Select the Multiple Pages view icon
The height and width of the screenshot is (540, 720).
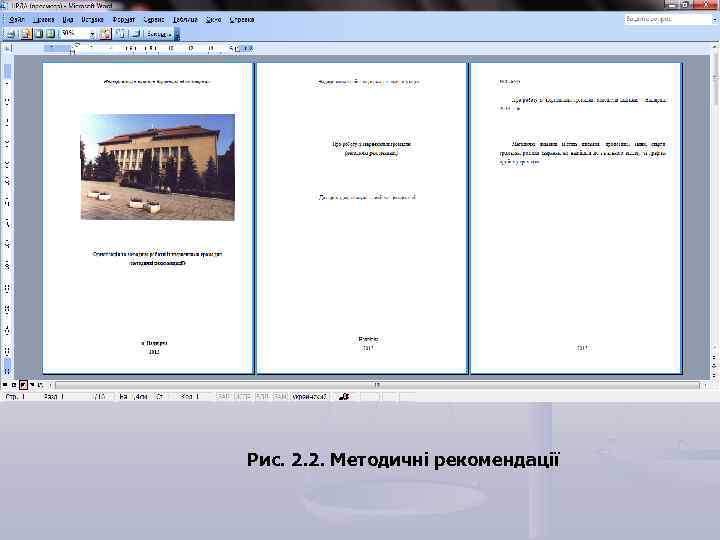51,34
